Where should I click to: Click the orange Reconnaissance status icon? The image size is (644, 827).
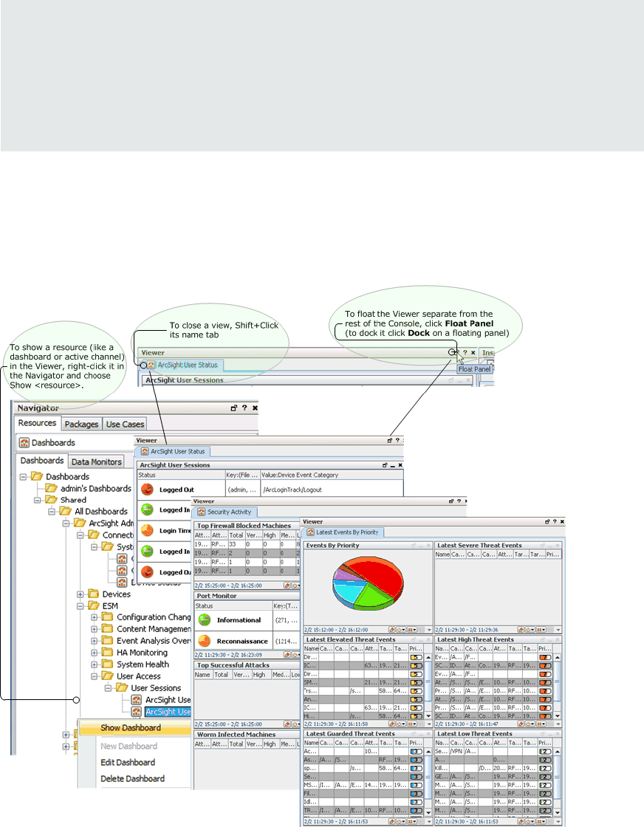click(x=204, y=641)
